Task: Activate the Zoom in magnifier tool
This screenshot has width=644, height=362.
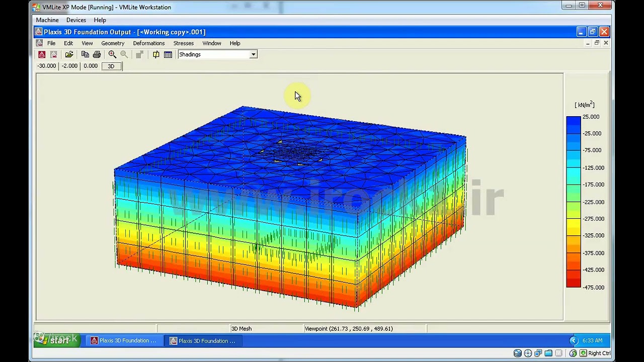Action: [112, 54]
